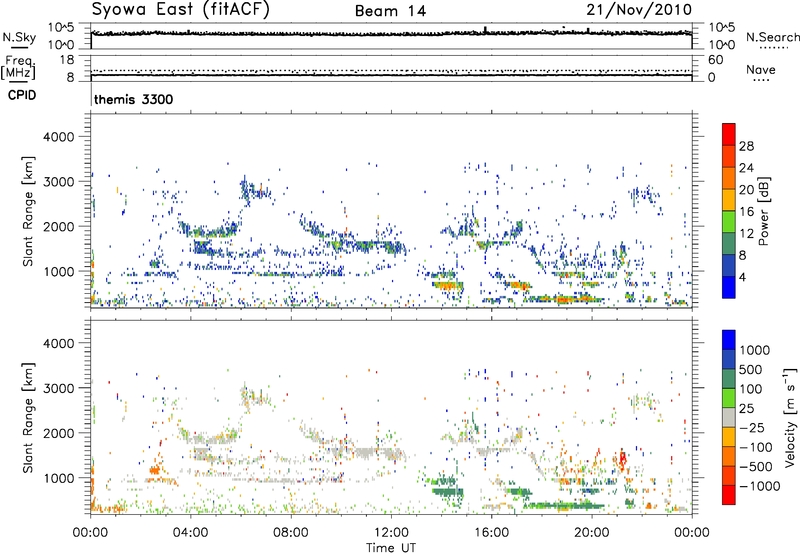The image size is (800, 554).
Task: Click the solid frequency line in the Freq. panel
Action: (x=391, y=75)
